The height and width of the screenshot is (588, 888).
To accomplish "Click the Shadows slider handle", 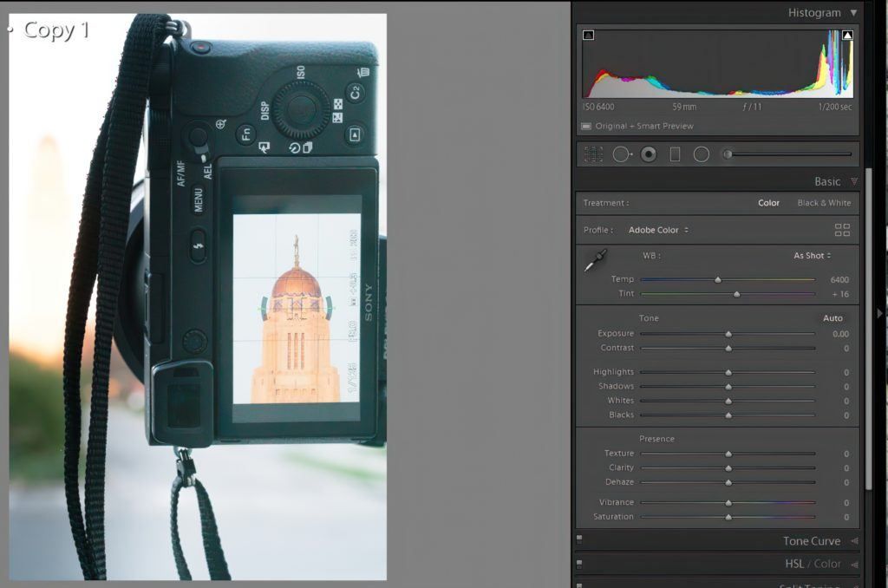I will tap(728, 386).
